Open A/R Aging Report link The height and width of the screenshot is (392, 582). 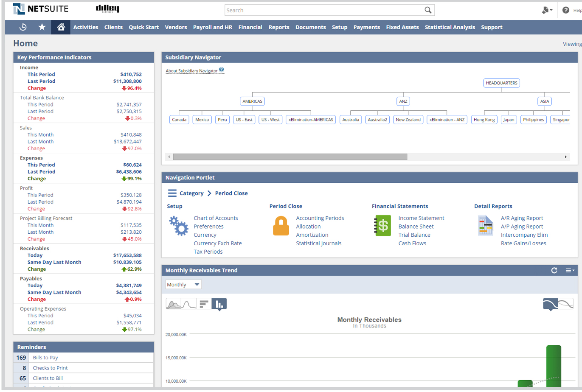click(x=522, y=218)
